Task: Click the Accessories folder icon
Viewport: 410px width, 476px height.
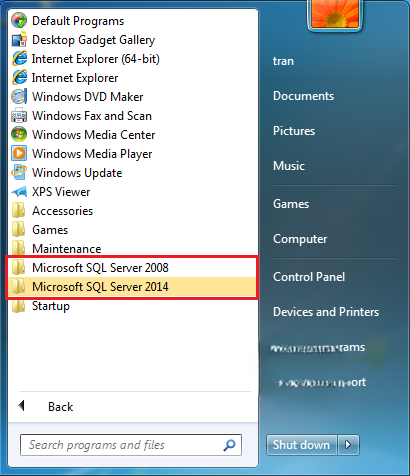Action: click(18, 211)
